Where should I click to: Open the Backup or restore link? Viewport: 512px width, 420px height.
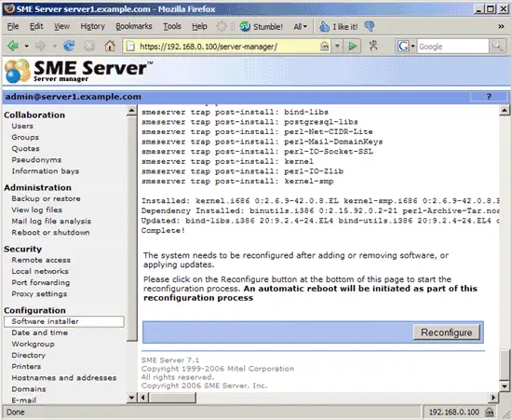[x=46, y=198]
